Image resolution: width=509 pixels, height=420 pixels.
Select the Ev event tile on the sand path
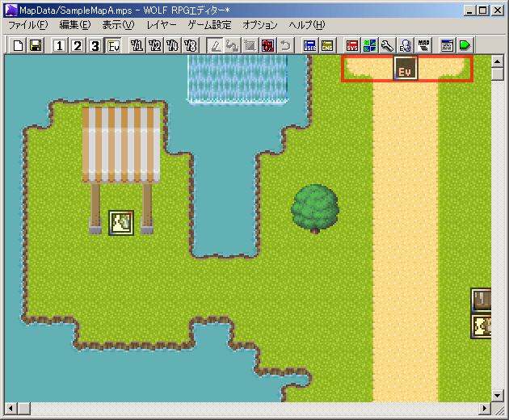click(x=406, y=69)
